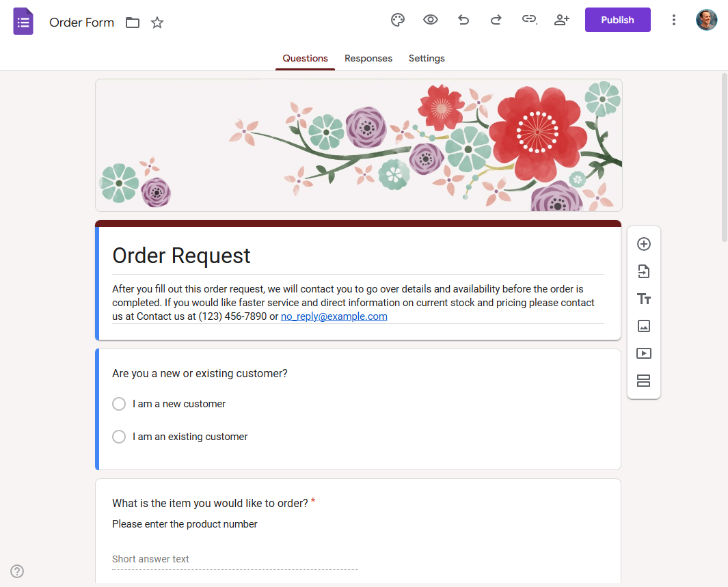
Task: Open the more options menu
Action: pos(674,20)
